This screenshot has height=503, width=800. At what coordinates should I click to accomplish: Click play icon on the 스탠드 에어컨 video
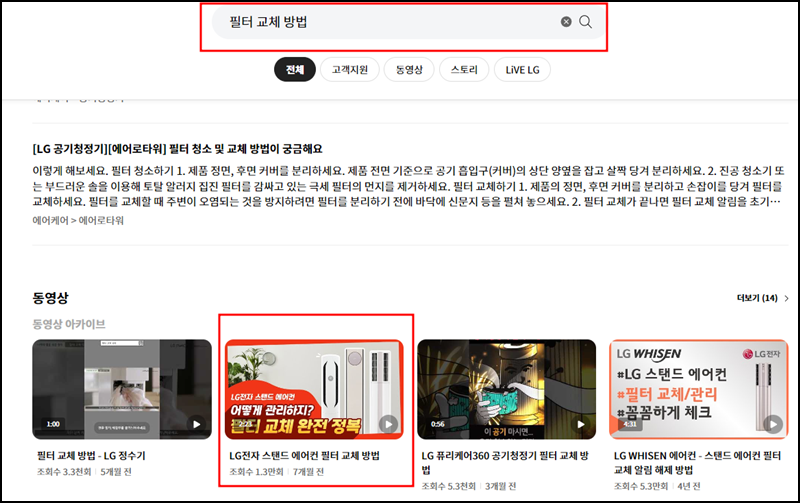pyautogui.click(x=388, y=424)
